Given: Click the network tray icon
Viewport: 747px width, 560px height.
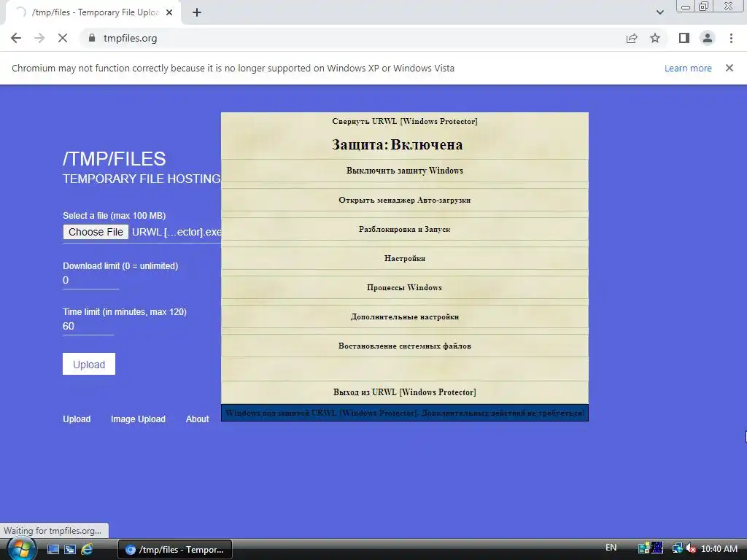Looking at the screenshot, I should click(x=677, y=548).
